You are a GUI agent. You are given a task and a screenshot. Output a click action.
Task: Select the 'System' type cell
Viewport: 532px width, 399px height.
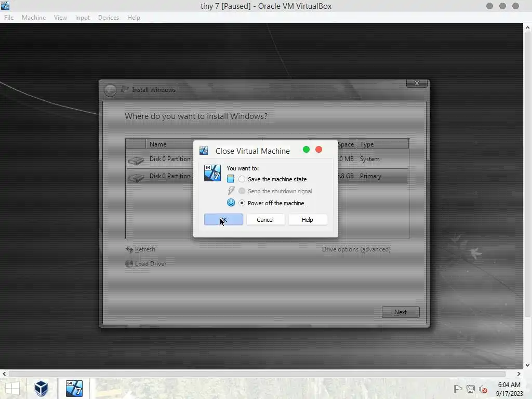tap(369, 159)
